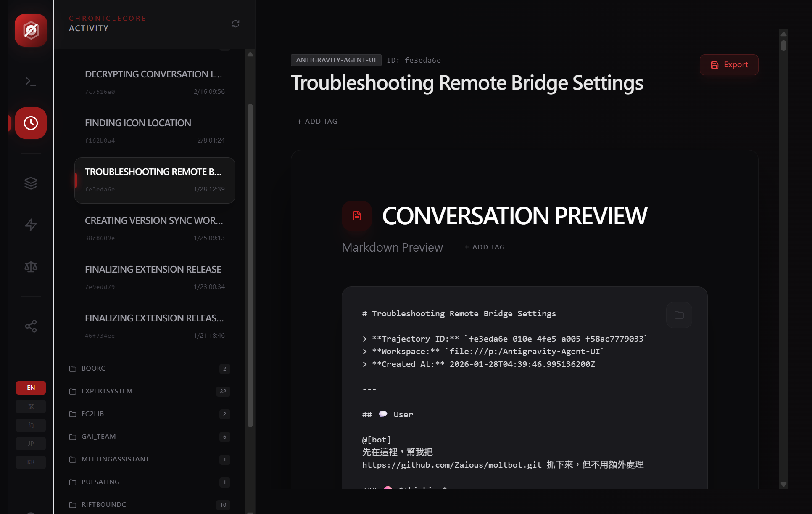The width and height of the screenshot is (812, 514).
Task: Expand the EXPERTSYSTEM folder
Action: (107, 391)
